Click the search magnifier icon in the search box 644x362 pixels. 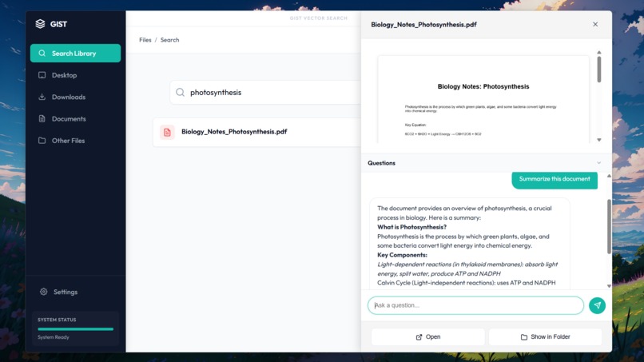180,93
